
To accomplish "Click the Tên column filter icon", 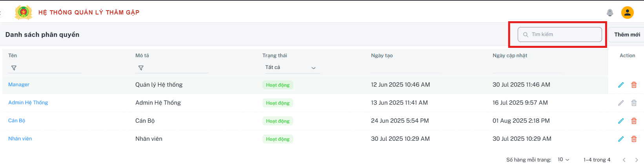I will (x=14, y=68).
